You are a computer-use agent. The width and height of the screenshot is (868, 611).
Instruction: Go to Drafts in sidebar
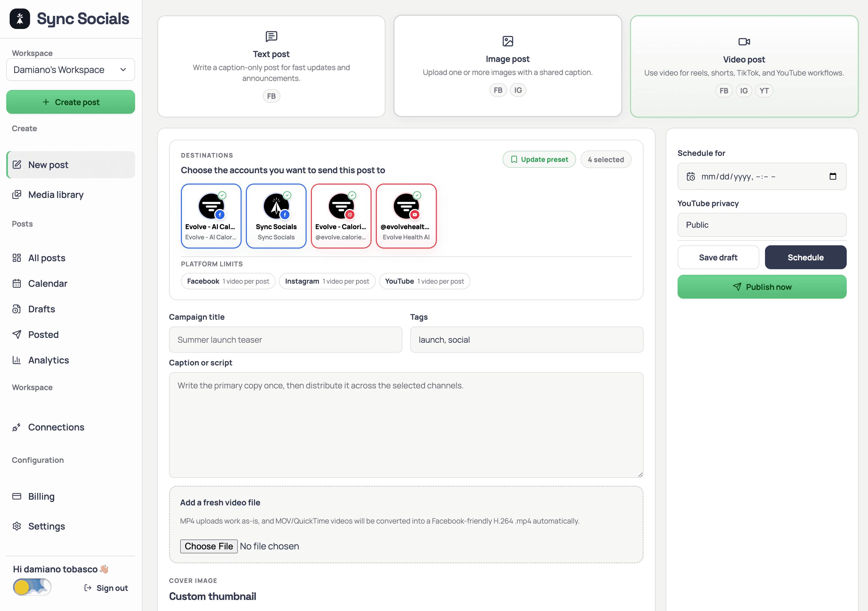point(42,309)
